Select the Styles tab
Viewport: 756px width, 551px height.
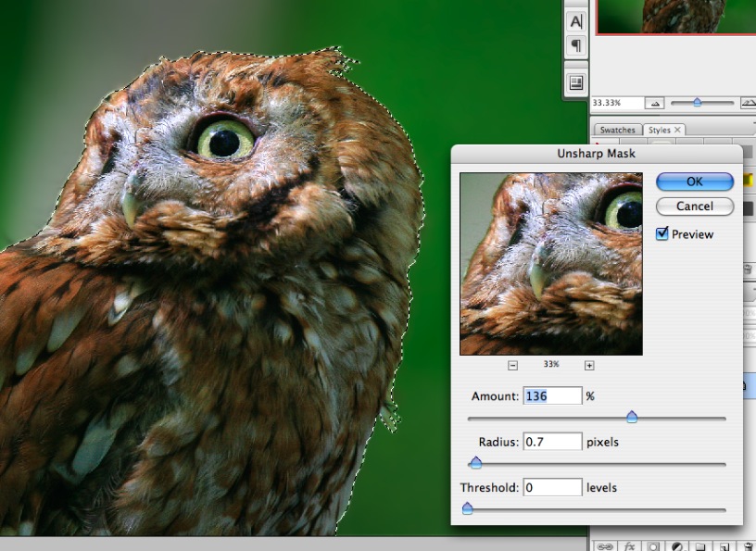659,131
